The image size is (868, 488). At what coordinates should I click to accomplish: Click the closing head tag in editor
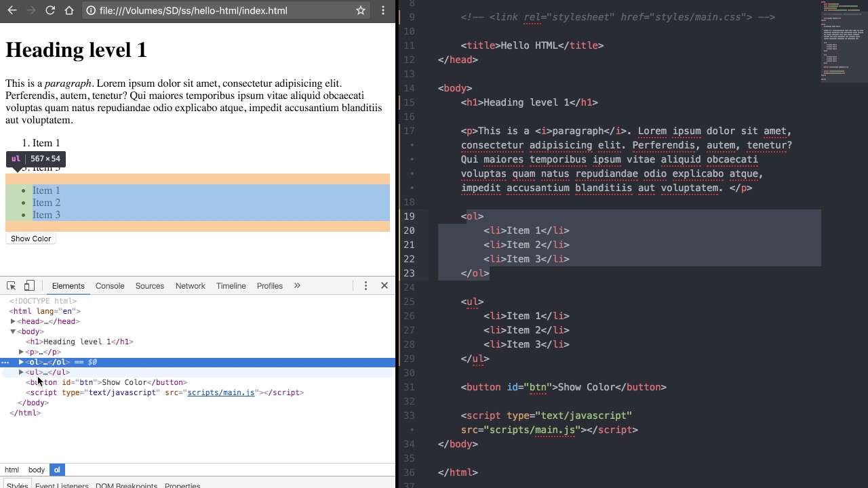pos(458,60)
